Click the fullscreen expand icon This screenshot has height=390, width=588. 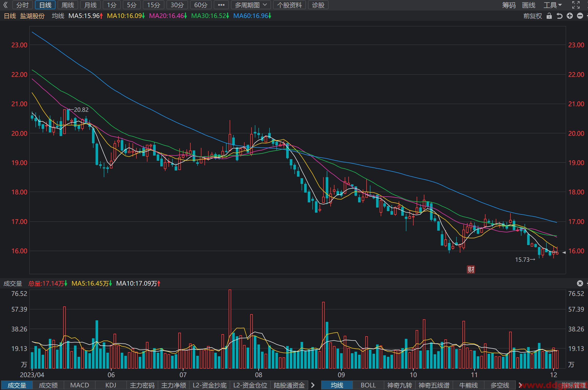[x=576, y=5]
